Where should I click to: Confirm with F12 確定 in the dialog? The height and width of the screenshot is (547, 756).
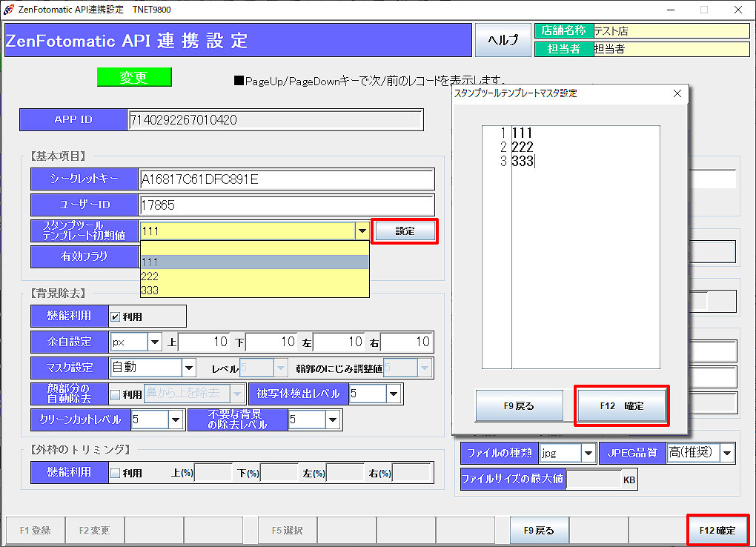[x=621, y=406]
